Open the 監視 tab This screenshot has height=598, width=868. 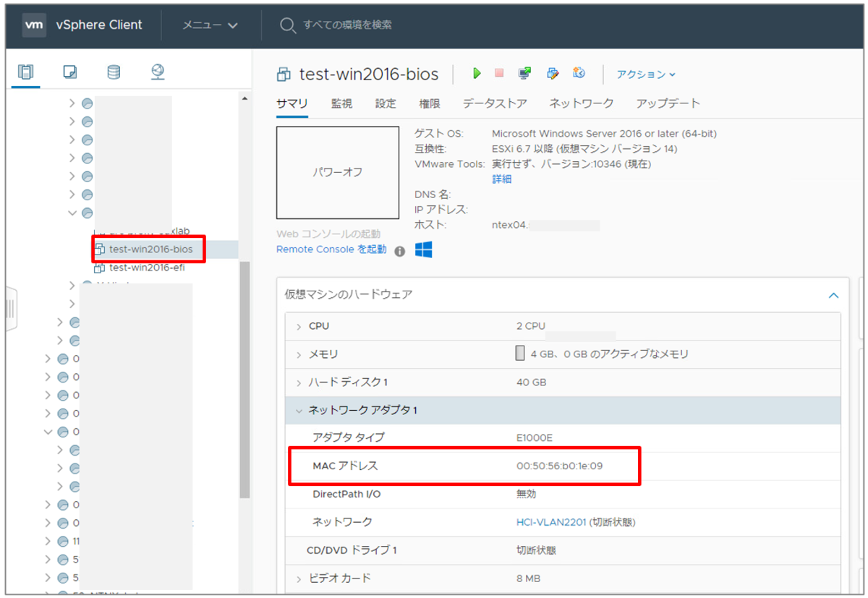point(341,103)
